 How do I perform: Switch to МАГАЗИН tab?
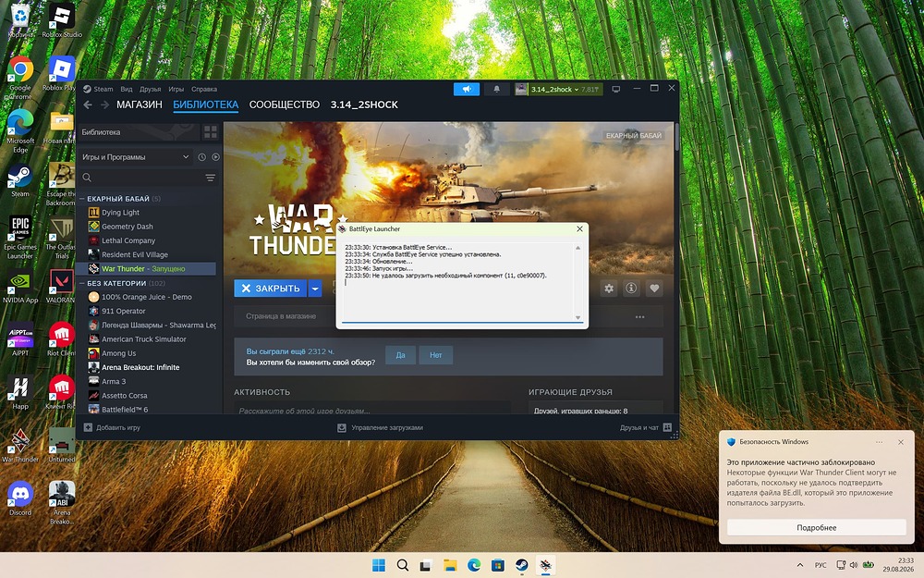140,105
